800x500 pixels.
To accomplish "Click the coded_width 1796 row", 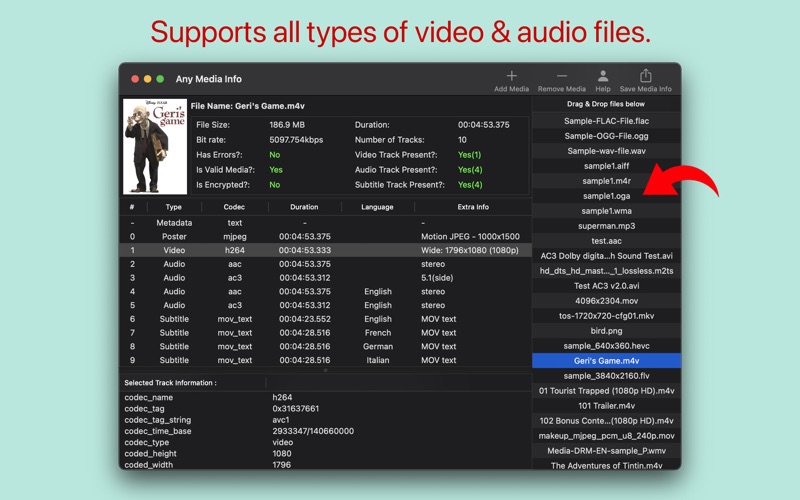I will pyautogui.click(x=326, y=464).
